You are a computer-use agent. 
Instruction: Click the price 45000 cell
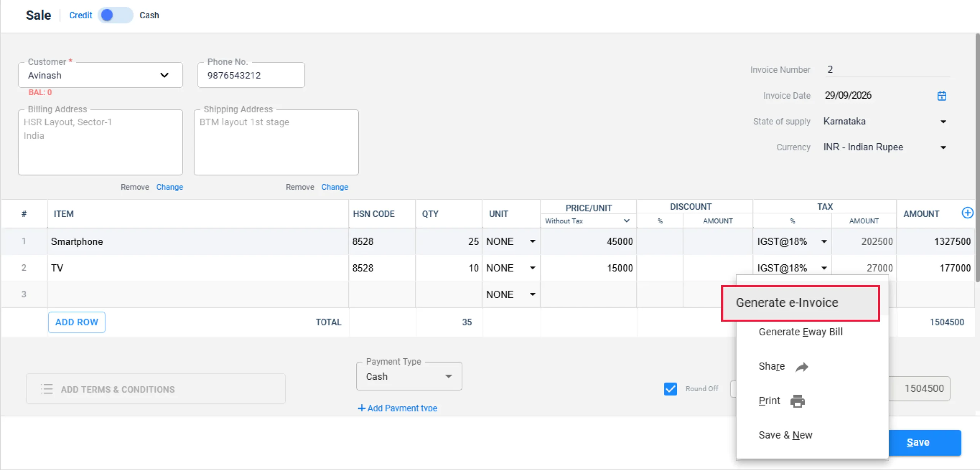[x=588, y=242]
